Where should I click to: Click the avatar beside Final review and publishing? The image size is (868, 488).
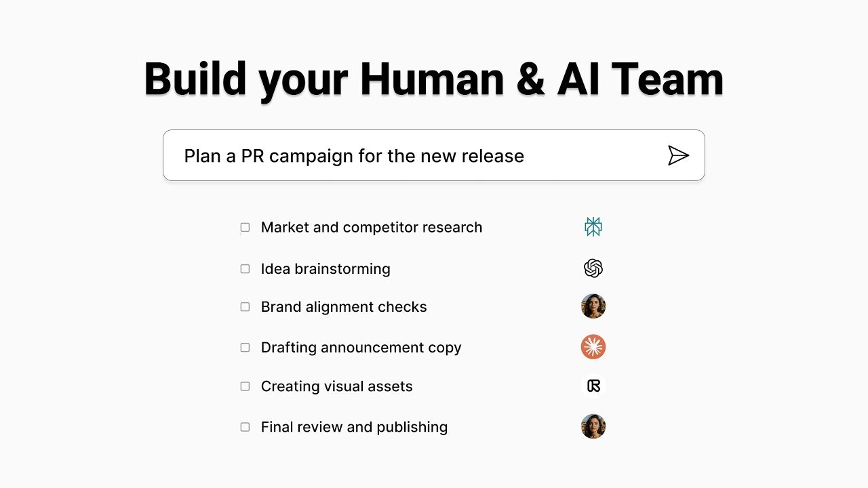coord(593,426)
